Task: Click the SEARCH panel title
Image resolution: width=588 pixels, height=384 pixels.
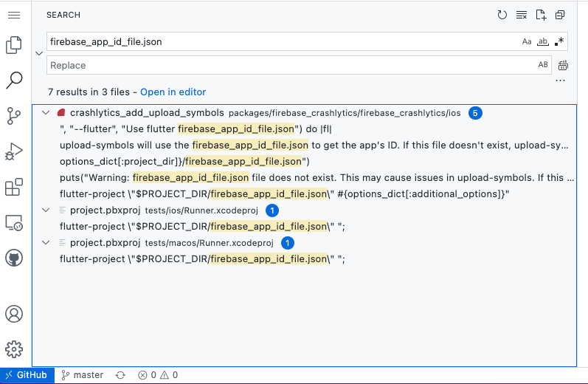Action: [63, 15]
